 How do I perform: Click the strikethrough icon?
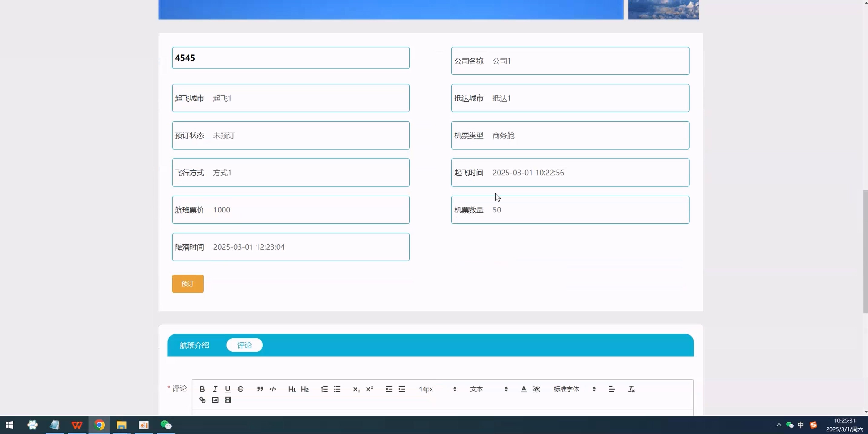click(x=241, y=389)
